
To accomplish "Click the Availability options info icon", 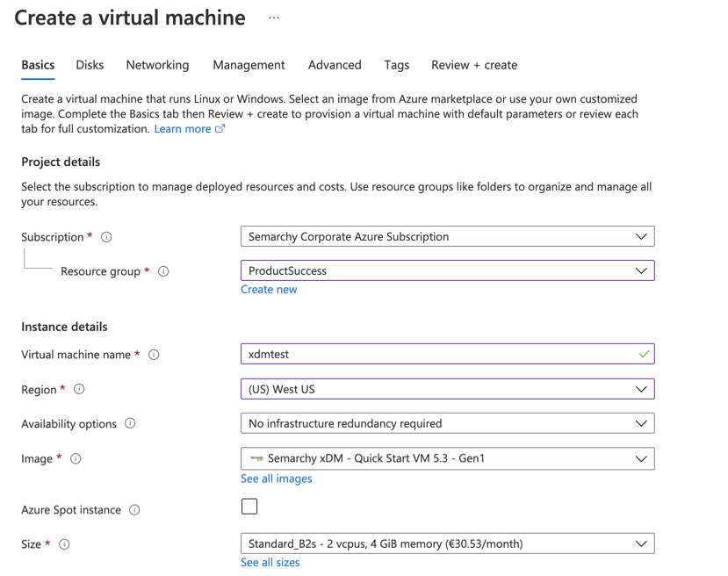I will [130, 424].
